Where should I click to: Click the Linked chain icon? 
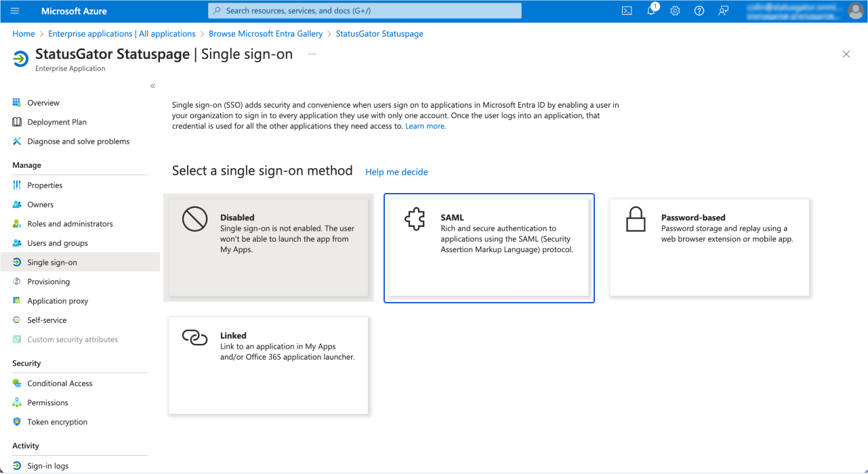[194, 337]
